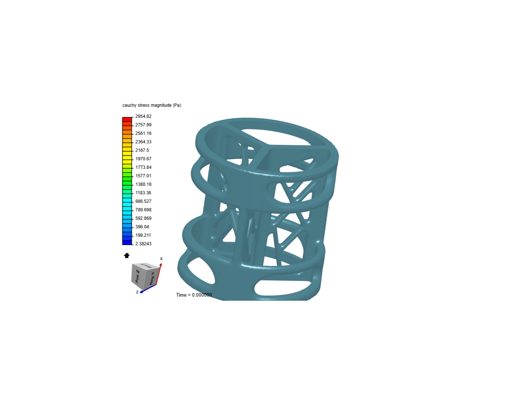Click the legend value 396.04
Image resolution: width=532 pixels, height=399 pixels.
point(142,227)
